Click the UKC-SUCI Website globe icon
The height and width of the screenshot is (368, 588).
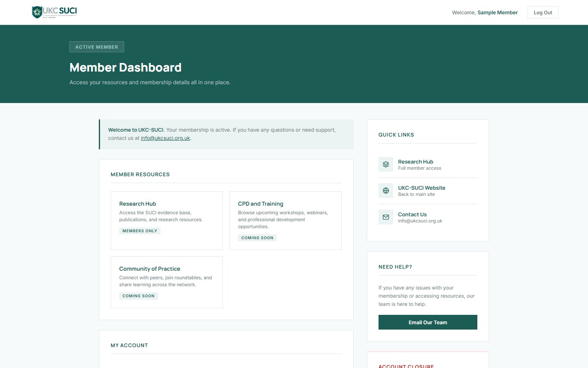coord(386,191)
